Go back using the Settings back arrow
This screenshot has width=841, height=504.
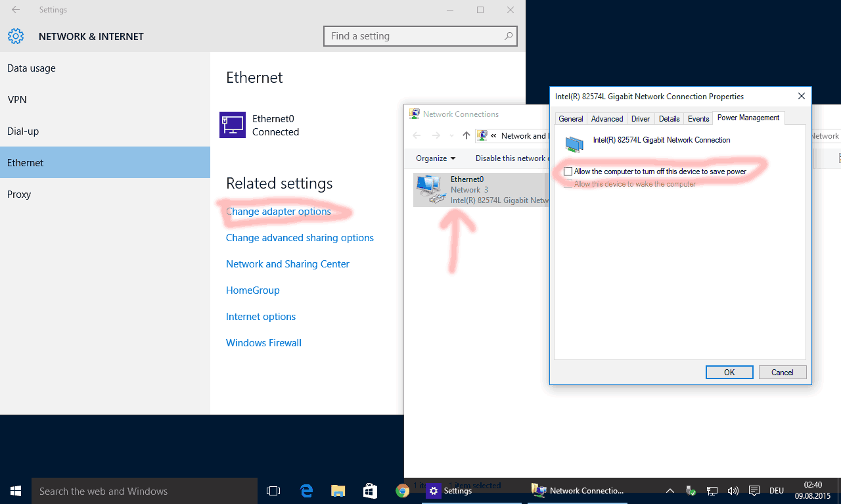pos(16,10)
